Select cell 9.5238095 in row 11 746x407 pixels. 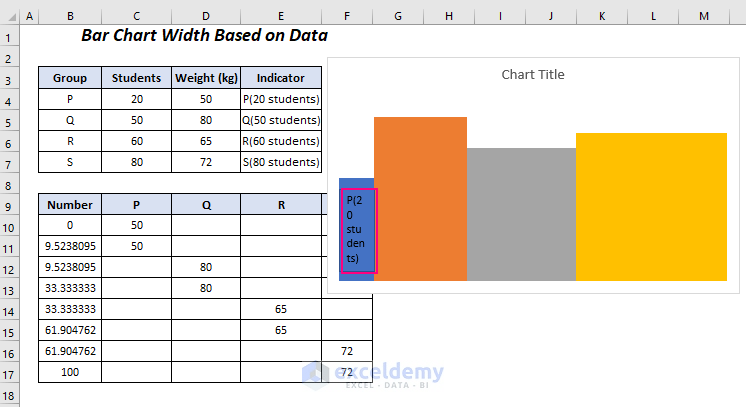click(70, 246)
